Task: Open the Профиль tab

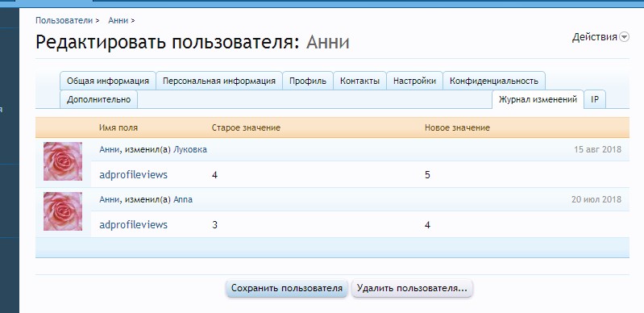Action: click(308, 81)
